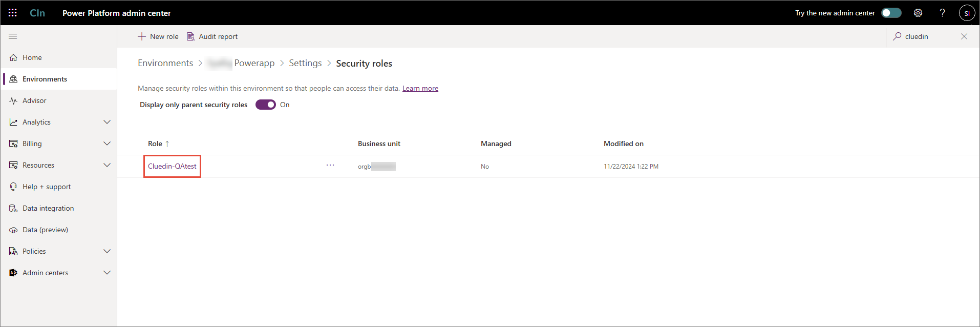Open the Audit report
Screen dimensions: 980x327
[x=212, y=36]
